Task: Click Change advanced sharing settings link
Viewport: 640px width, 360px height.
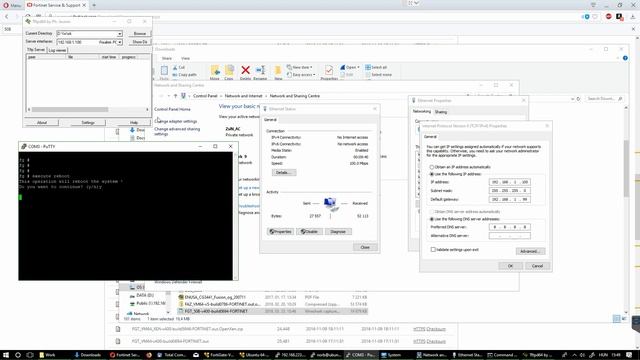Action: pos(177,131)
